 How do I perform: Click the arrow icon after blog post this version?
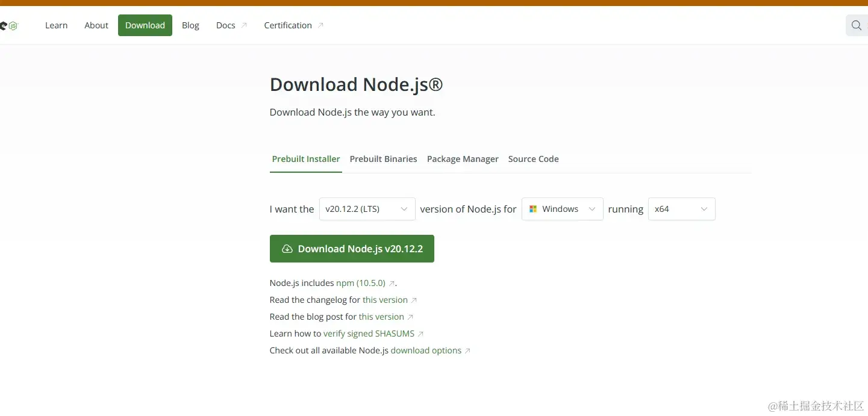coord(410,317)
